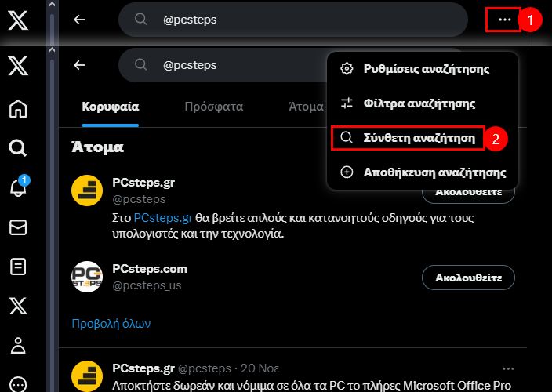552x392 pixels.
Task: Open X Premium icon below the Lists icon
Action: click(18, 306)
